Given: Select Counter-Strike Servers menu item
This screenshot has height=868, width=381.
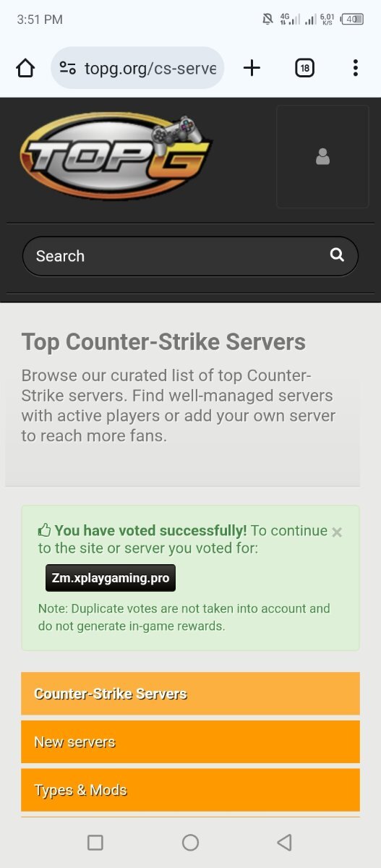Looking at the screenshot, I should (x=190, y=694).
